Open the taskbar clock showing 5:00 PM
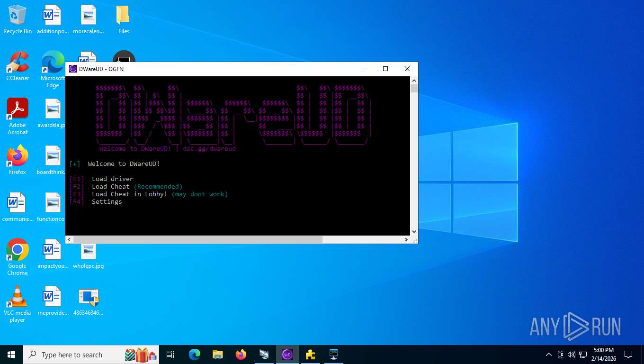The image size is (644, 364). point(603,355)
